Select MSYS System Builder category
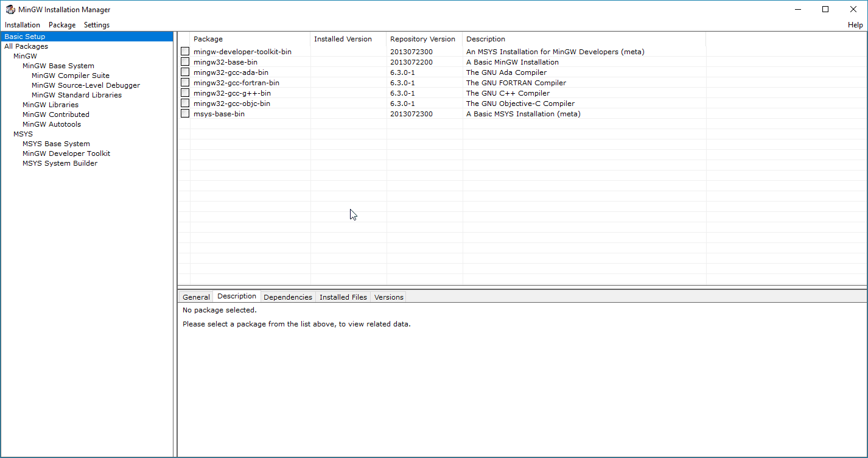Viewport: 868px width, 458px height. click(x=60, y=163)
